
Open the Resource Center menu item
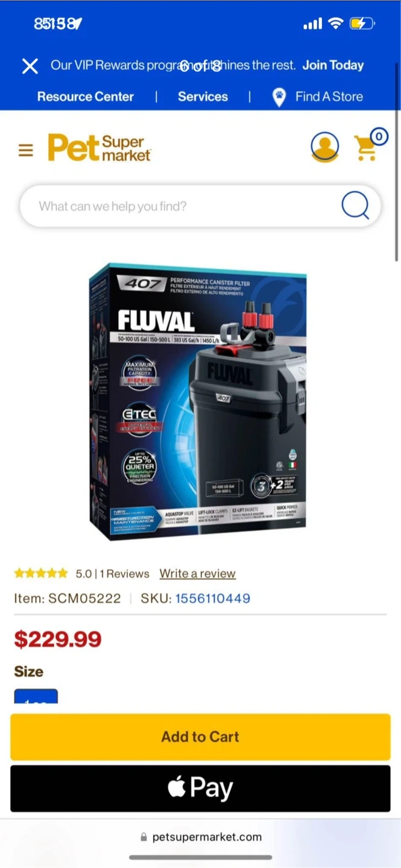point(86,96)
